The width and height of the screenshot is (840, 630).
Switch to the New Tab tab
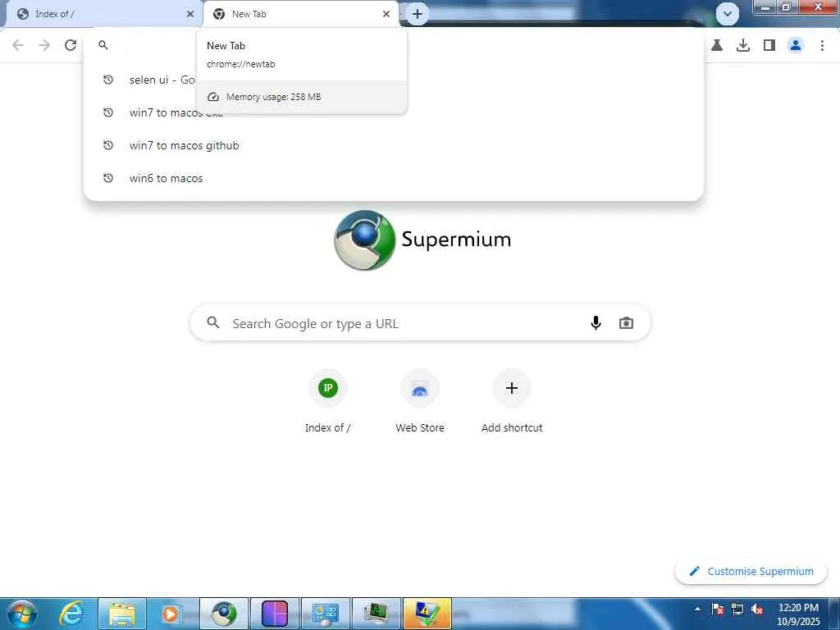tap(301, 14)
